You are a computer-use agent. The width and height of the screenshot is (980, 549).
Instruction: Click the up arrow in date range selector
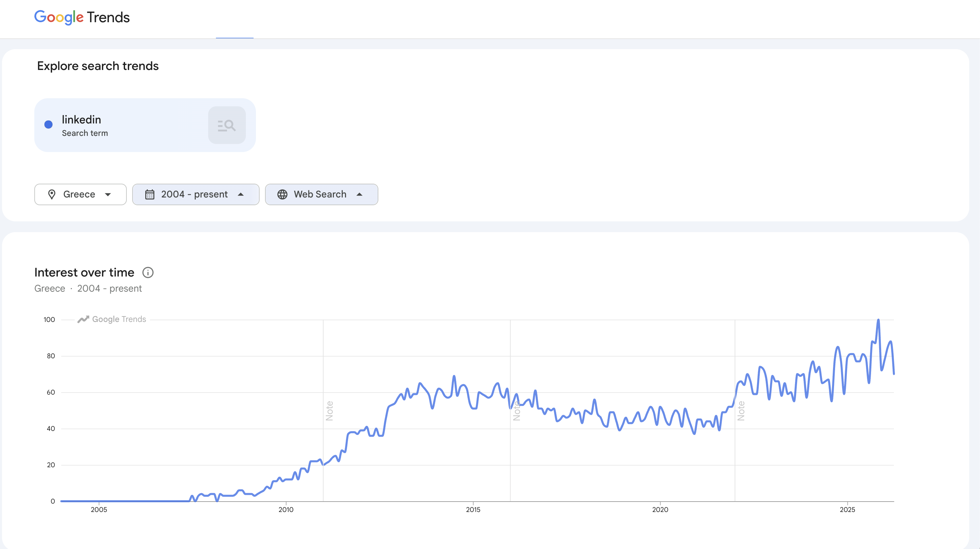point(241,194)
